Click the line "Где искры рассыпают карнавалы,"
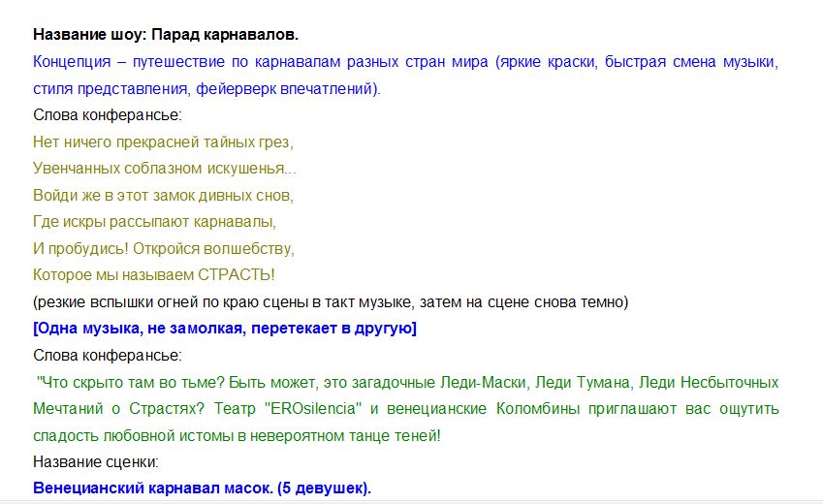This screenshot has width=823, height=504. 155,222
